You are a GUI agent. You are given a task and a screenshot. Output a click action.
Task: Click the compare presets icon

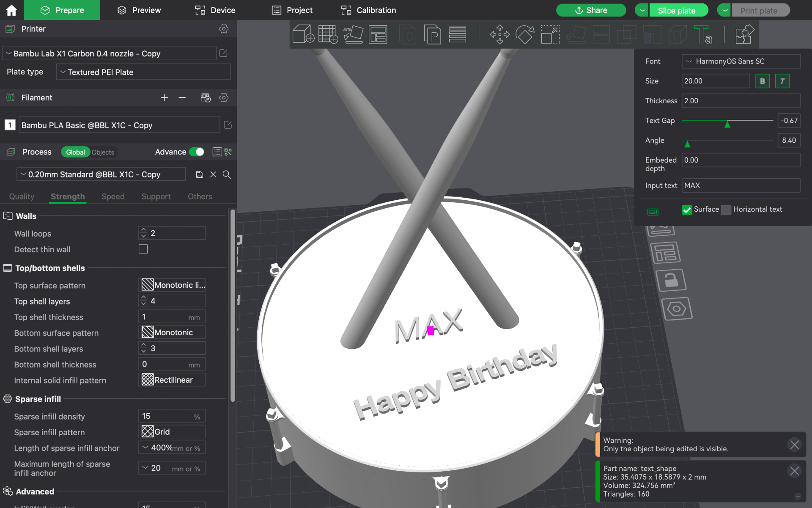(228, 152)
